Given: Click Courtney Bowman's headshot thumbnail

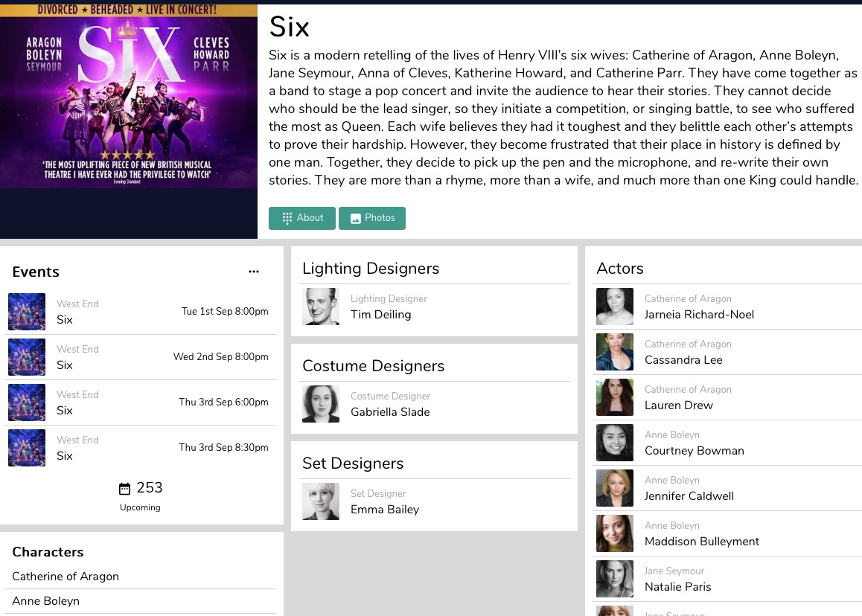Looking at the screenshot, I should pyautogui.click(x=615, y=443).
